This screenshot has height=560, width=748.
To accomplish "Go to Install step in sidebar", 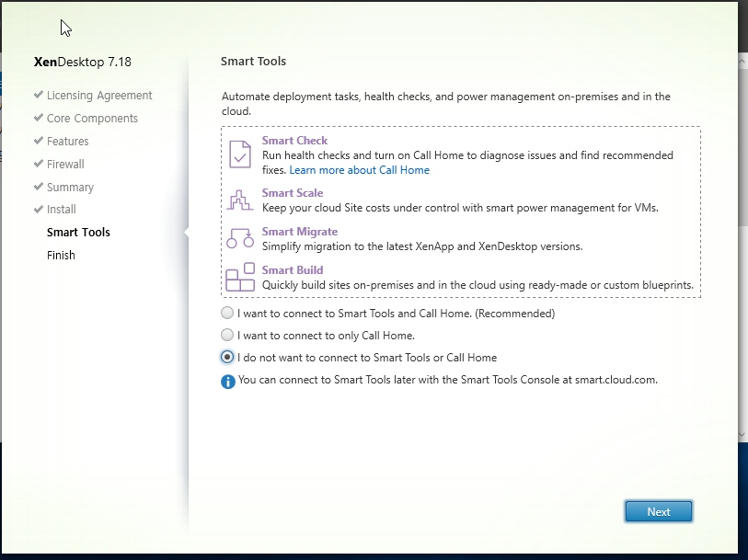I will click(61, 210).
